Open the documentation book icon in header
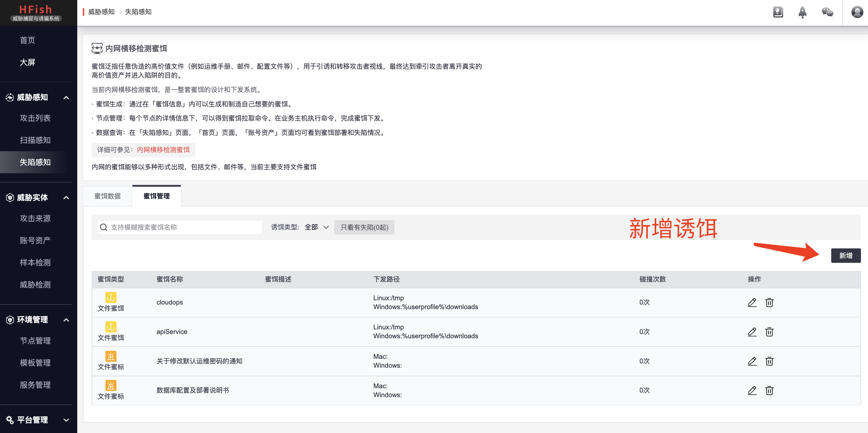This screenshot has height=433, width=868. (778, 12)
